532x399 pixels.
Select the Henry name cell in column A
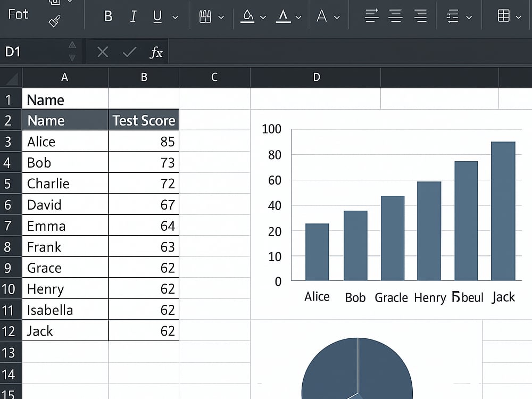(x=65, y=288)
